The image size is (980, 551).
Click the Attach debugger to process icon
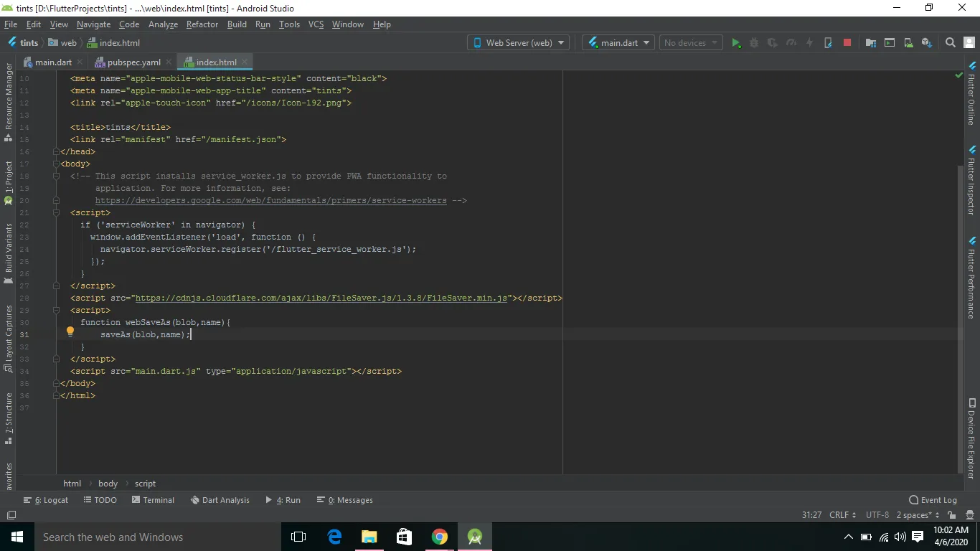pyautogui.click(x=828, y=43)
